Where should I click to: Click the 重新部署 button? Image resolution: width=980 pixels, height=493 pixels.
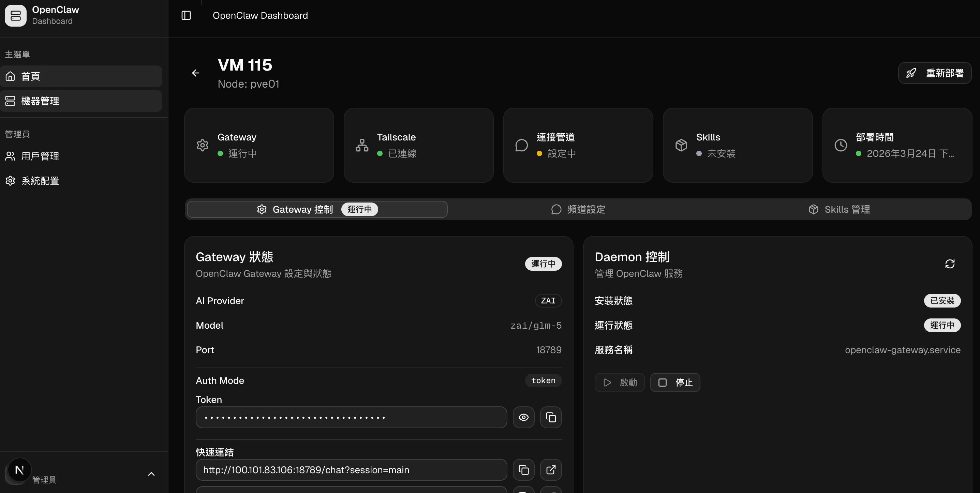tap(934, 73)
